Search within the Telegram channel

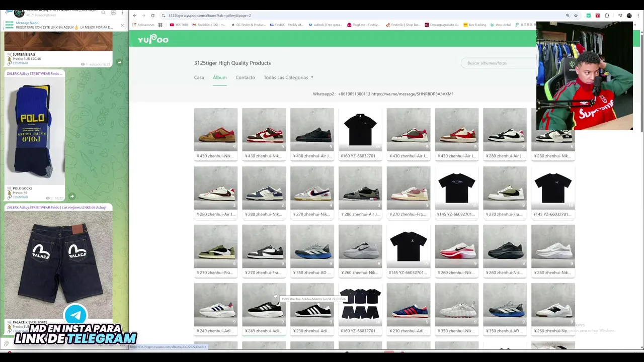(104, 13)
